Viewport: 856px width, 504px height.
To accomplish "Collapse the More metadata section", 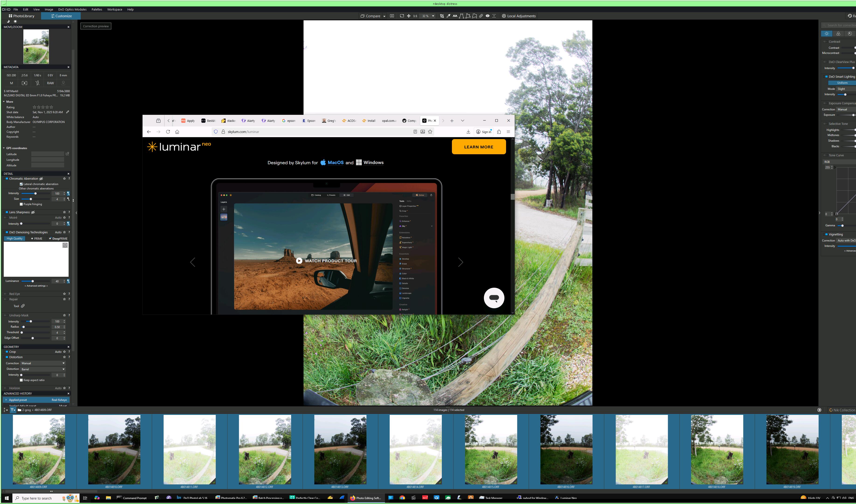I will point(4,101).
